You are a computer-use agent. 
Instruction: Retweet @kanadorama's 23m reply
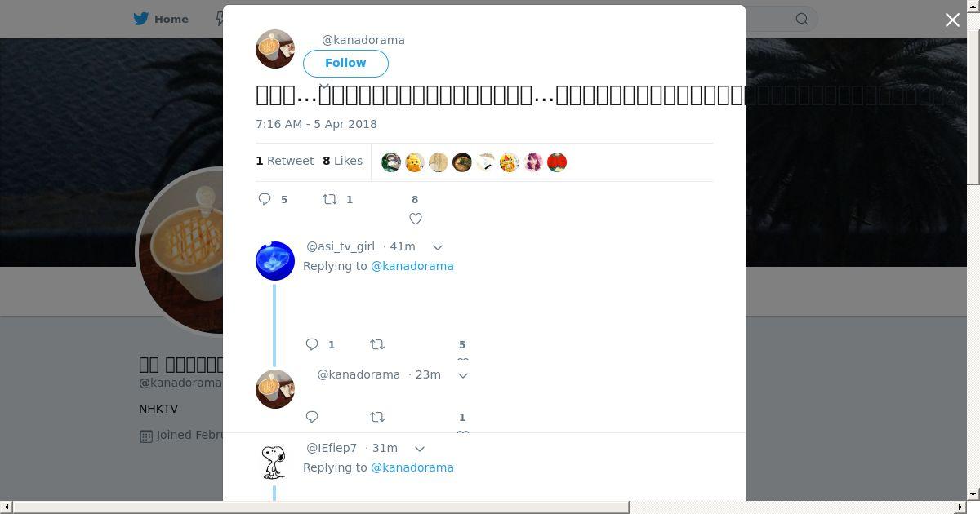point(377,417)
